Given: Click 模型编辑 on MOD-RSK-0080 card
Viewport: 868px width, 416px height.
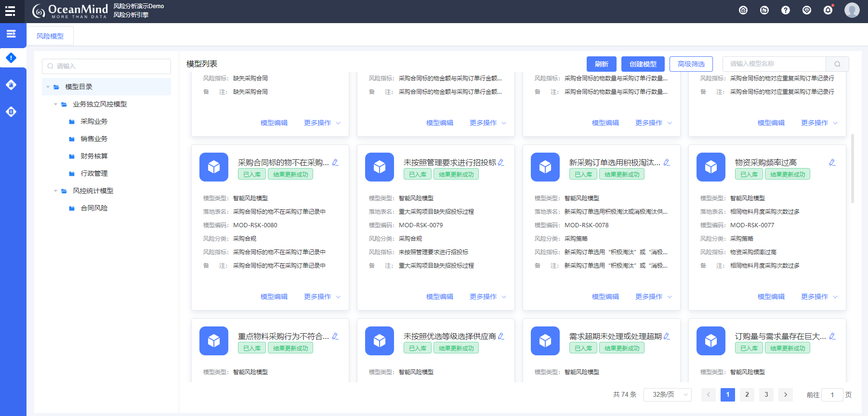Looking at the screenshot, I should pyautogui.click(x=274, y=297).
